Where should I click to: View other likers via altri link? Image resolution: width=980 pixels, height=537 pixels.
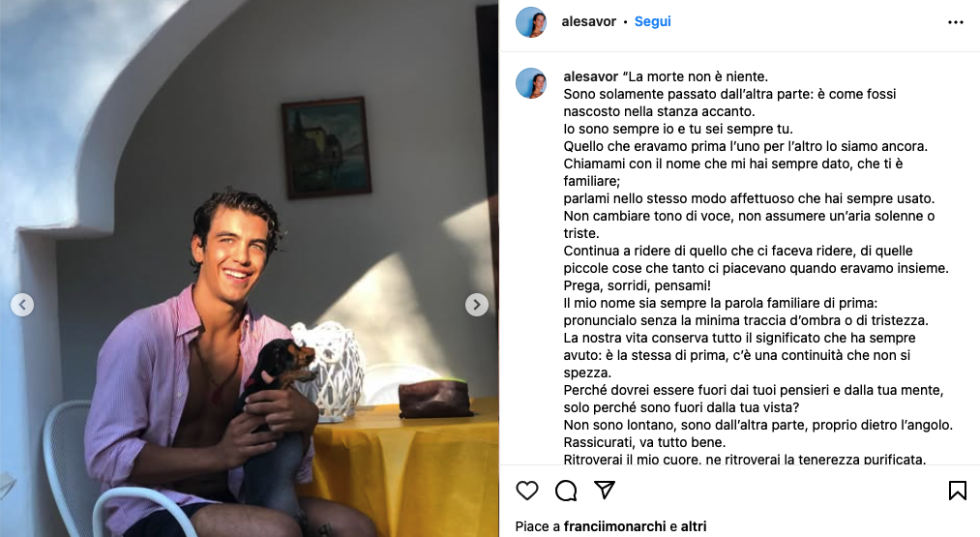tap(693, 526)
